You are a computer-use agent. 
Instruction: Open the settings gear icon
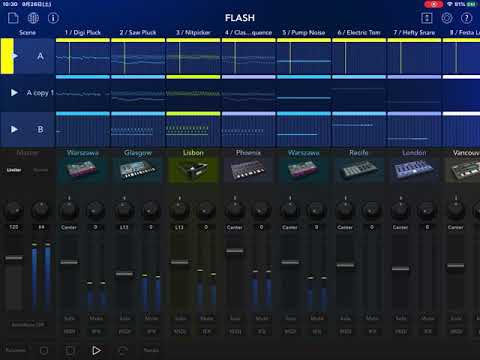click(x=447, y=18)
